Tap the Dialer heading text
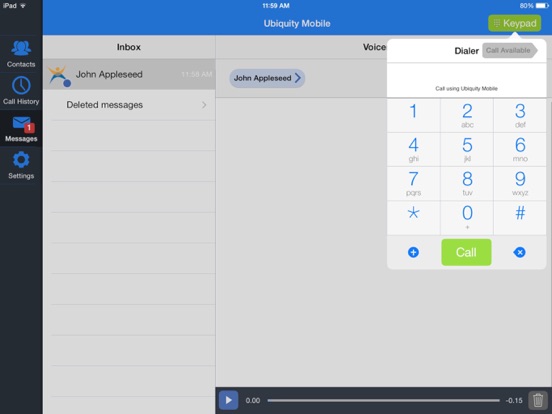Viewport: 552px width, 414px height. click(466, 51)
